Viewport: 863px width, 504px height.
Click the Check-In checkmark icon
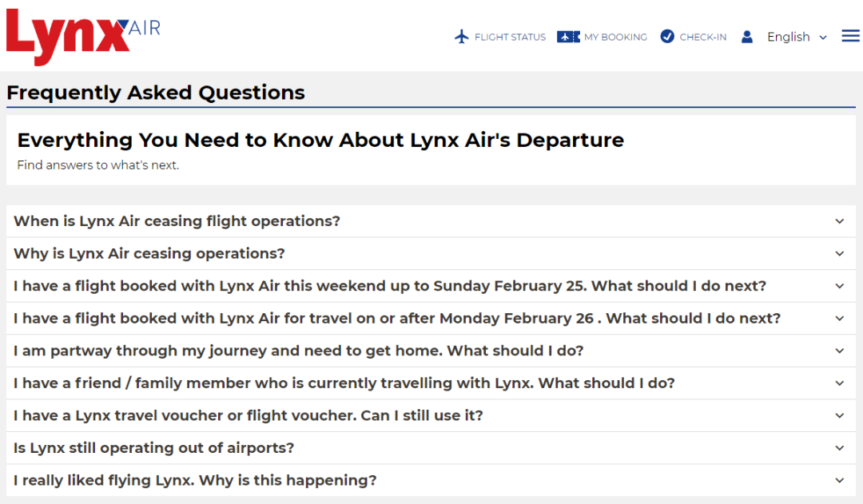pyautogui.click(x=667, y=36)
